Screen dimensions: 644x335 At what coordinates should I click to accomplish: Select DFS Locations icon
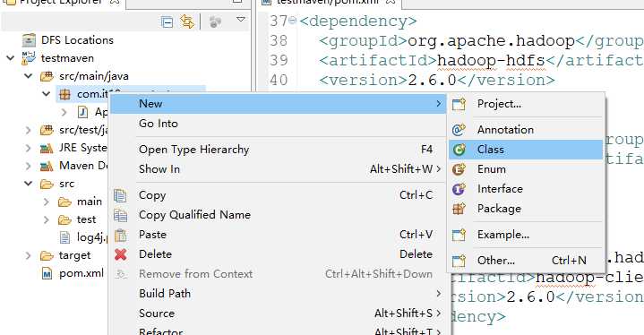pyautogui.click(x=29, y=40)
